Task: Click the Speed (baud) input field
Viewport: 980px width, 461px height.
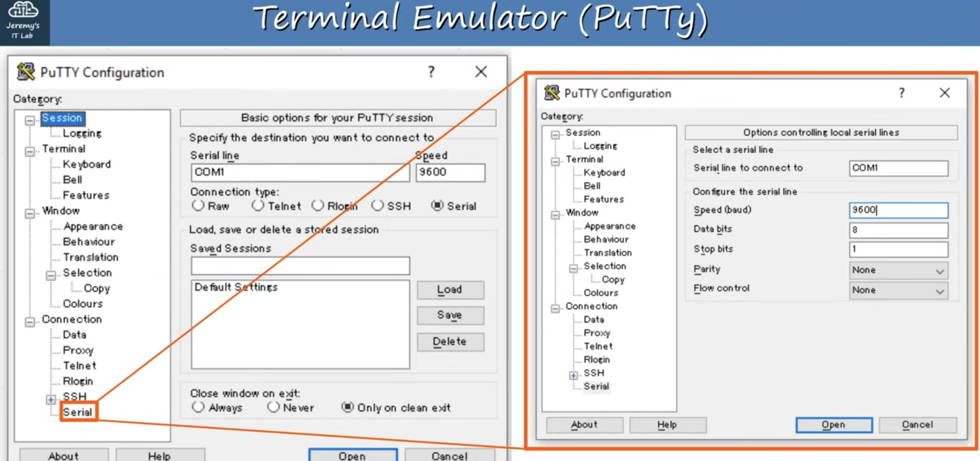Action: point(898,210)
